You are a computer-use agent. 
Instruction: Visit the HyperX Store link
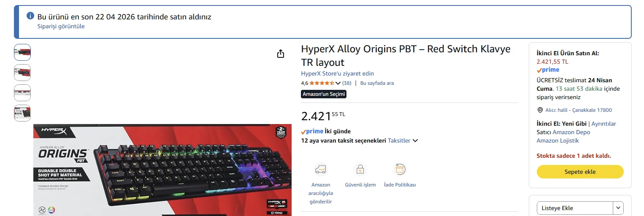[x=337, y=73]
